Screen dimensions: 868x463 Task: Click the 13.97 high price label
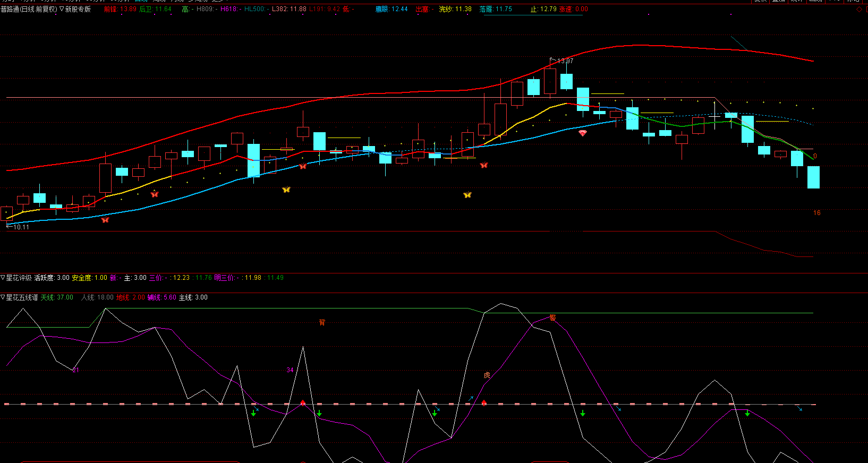click(x=565, y=61)
